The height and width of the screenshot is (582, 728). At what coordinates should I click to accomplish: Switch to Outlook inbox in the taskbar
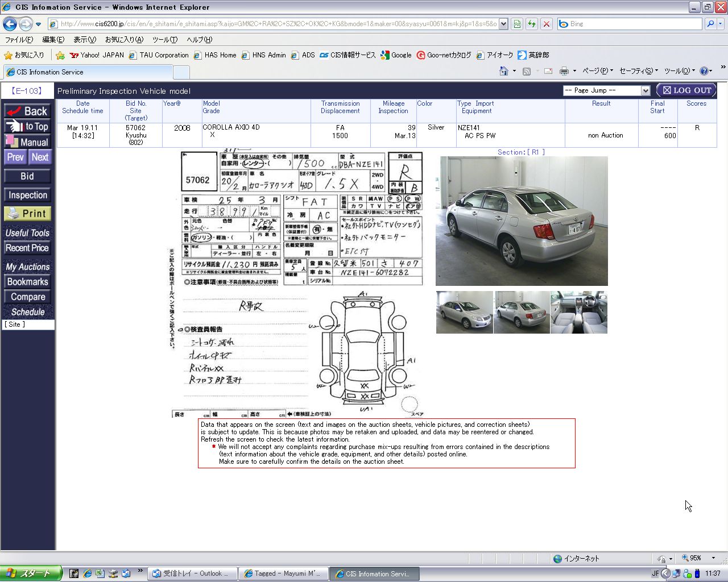click(191, 573)
